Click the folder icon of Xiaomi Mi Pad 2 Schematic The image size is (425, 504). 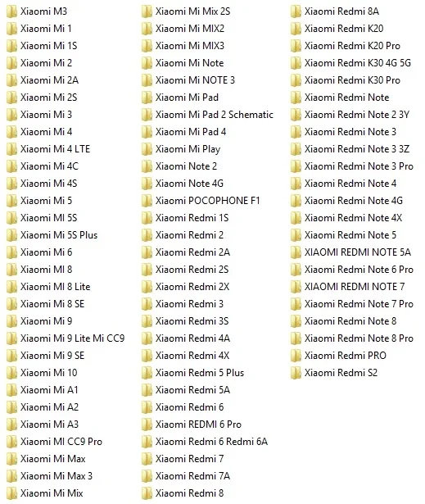[x=147, y=115]
